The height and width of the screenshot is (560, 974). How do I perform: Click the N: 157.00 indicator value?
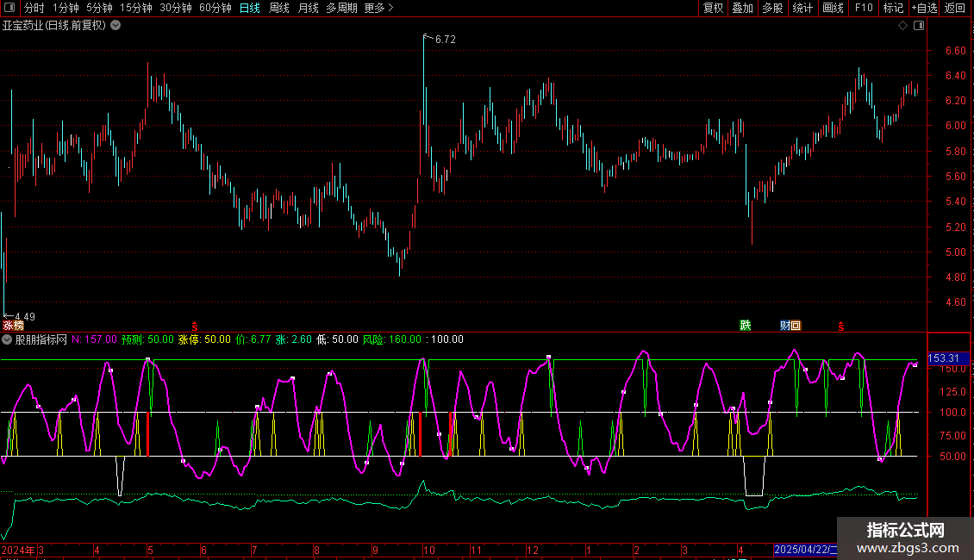[x=94, y=339]
